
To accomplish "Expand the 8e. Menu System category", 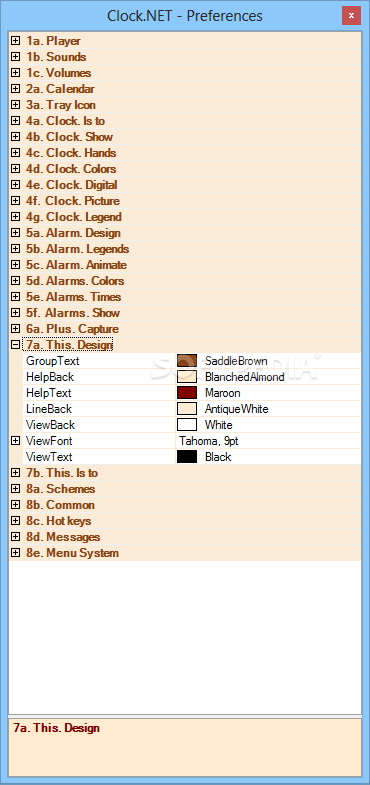I will 16,553.
